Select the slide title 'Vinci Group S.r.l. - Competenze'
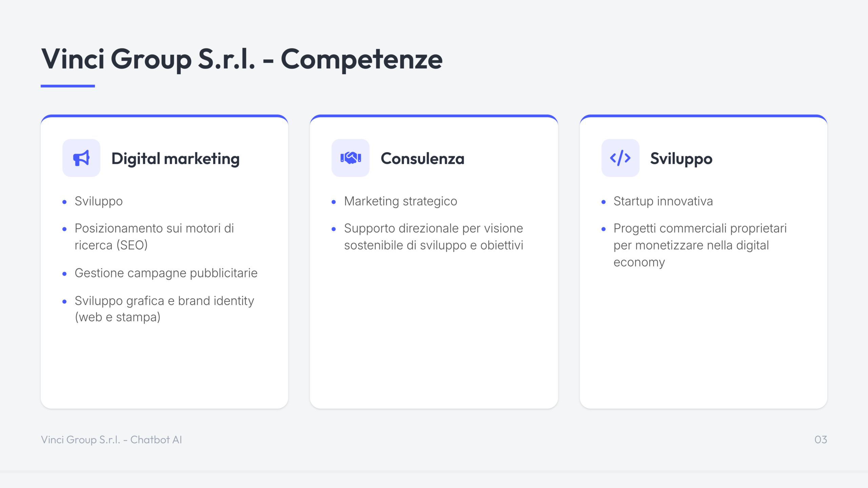This screenshot has width=868, height=488. pos(242,59)
